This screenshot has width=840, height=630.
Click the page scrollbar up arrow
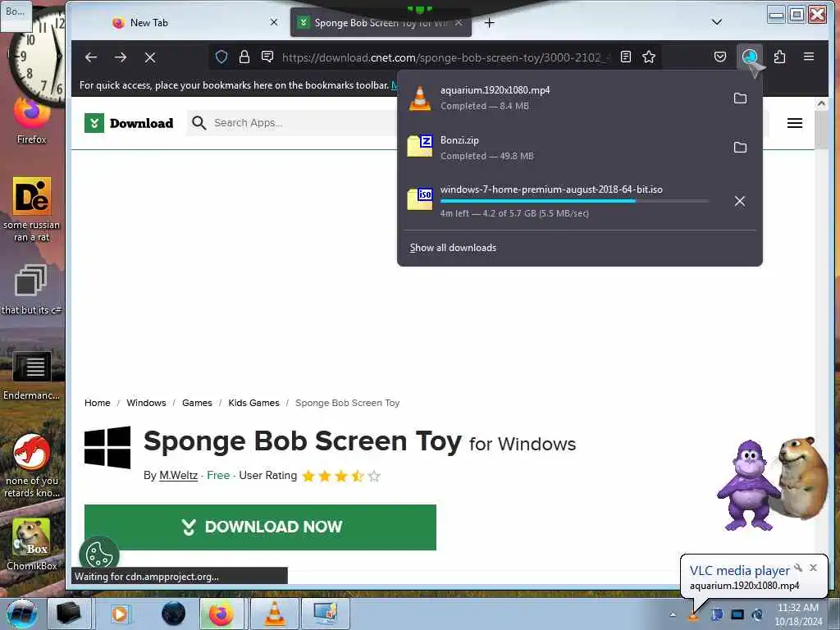tap(821, 103)
